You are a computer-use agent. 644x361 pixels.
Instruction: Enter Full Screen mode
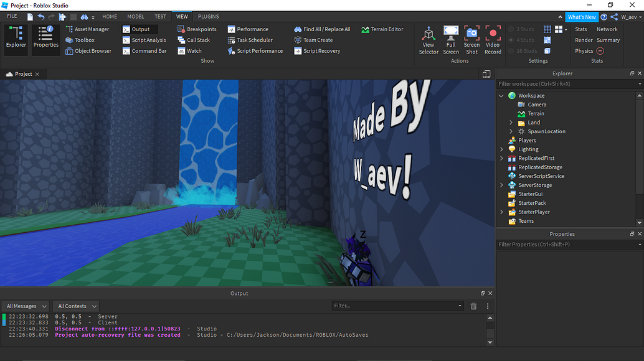451,39
